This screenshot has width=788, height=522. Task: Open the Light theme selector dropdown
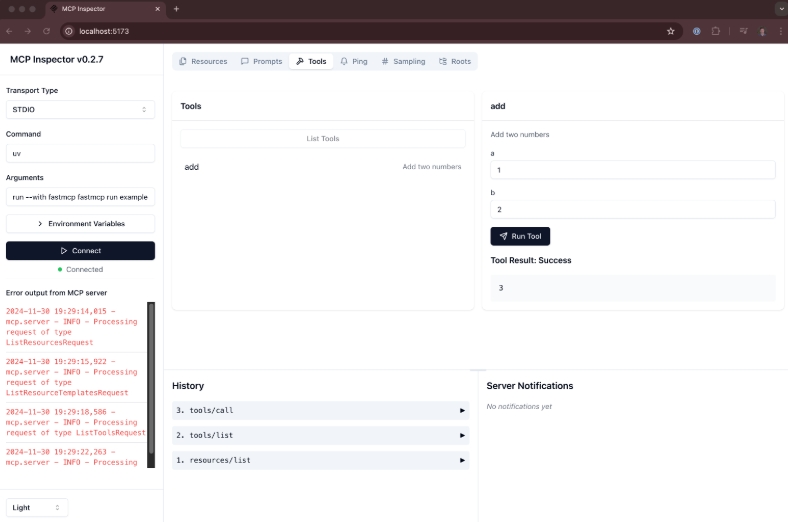tap(37, 507)
